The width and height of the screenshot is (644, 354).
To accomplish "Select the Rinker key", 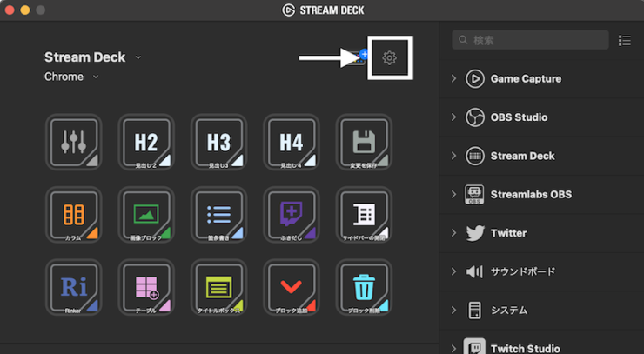I will pos(74,288).
